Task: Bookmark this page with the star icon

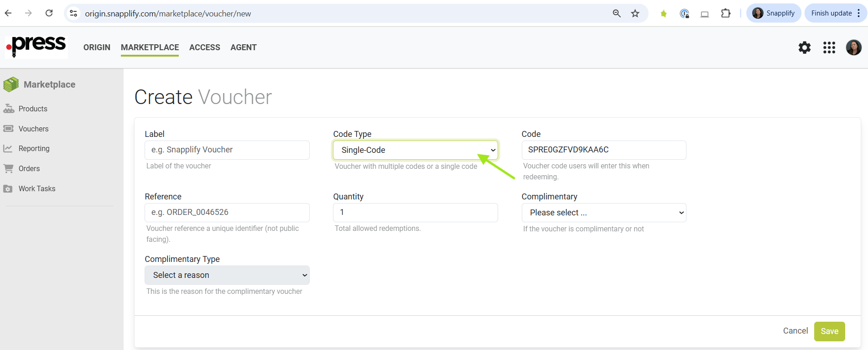Action: pos(635,13)
